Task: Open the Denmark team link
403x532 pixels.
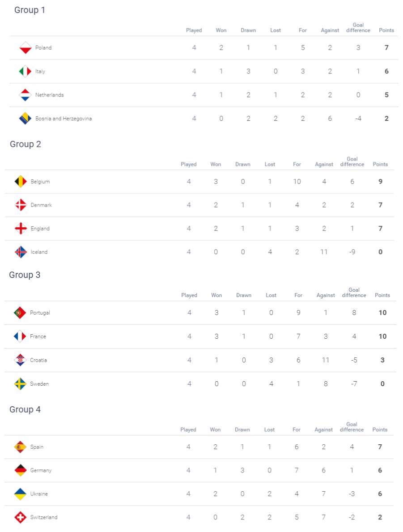Action: (x=41, y=205)
